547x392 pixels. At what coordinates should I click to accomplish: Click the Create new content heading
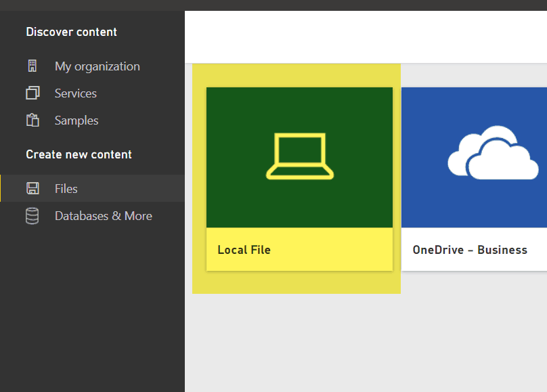[x=79, y=154]
